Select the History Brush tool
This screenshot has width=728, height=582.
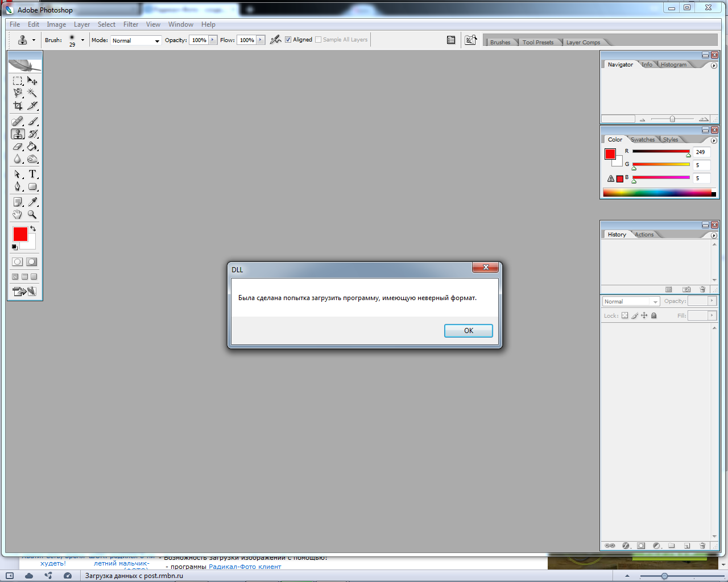(32, 134)
